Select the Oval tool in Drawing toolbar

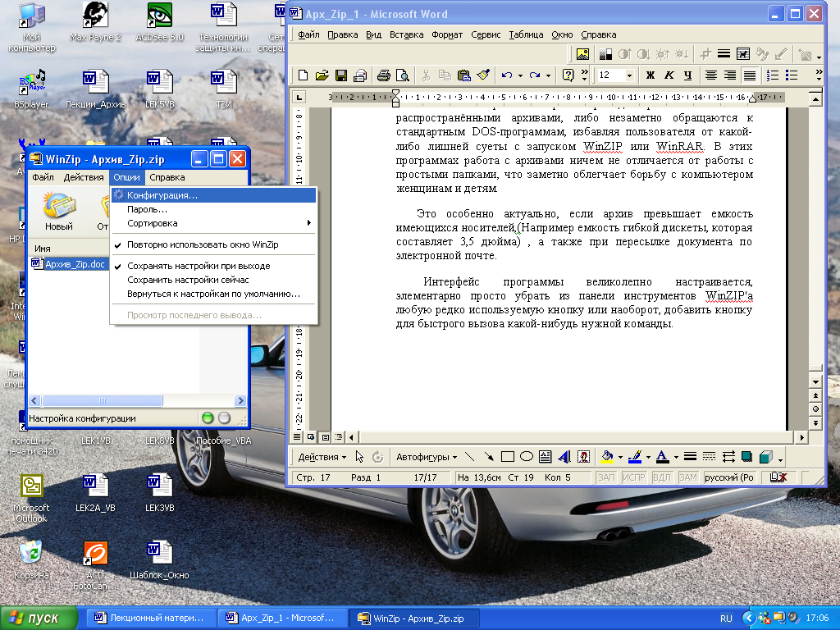pyautogui.click(x=527, y=457)
